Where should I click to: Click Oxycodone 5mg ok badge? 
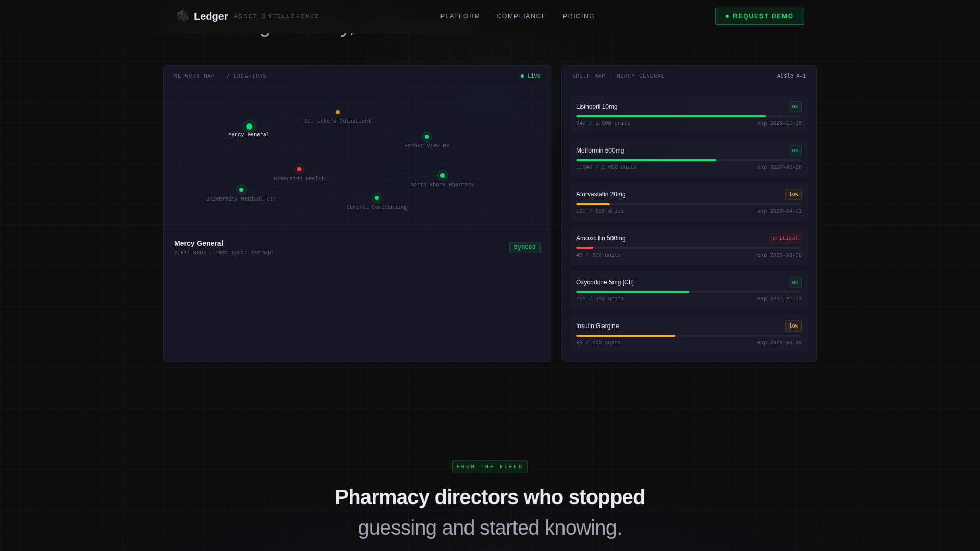(x=795, y=282)
